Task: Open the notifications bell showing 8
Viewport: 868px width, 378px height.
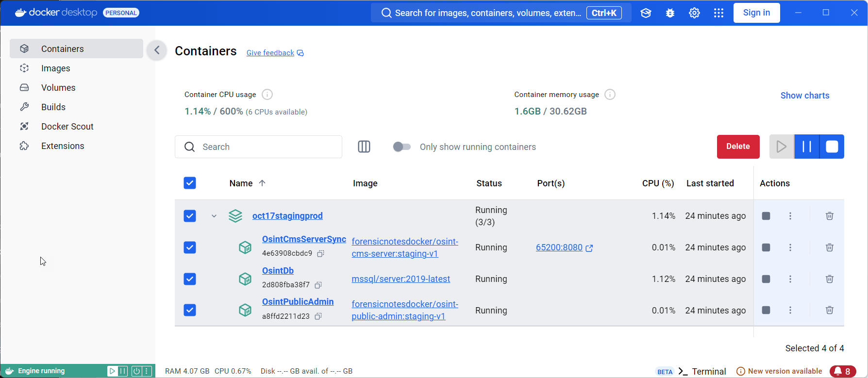Action: 843,371
